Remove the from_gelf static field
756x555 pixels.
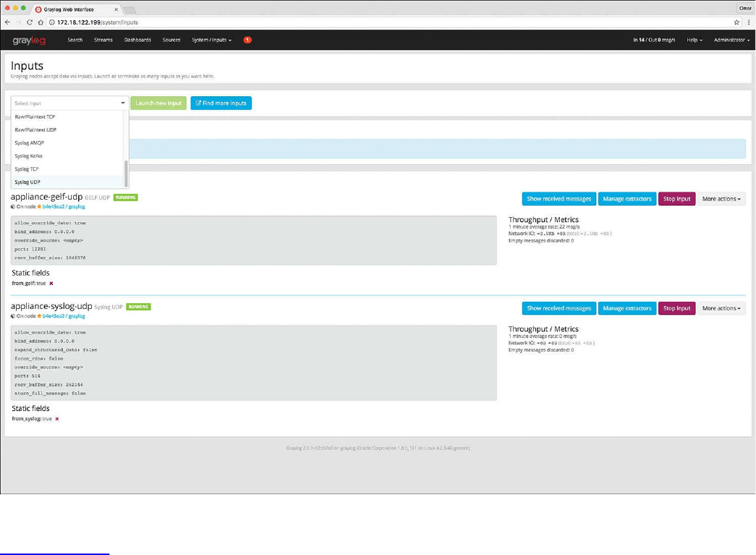click(51, 284)
